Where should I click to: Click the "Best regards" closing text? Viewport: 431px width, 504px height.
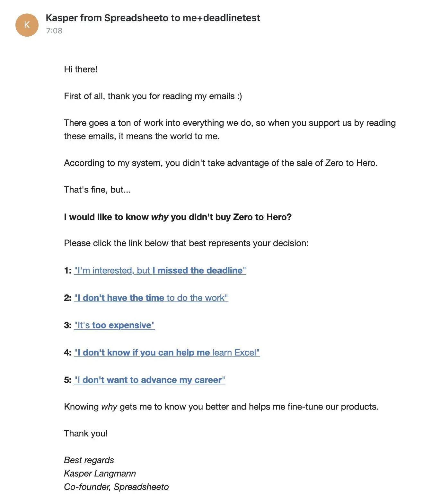click(x=89, y=460)
